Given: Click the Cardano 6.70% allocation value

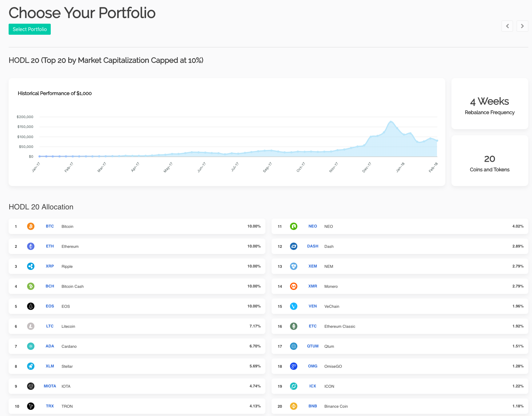Looking at the screenshot, I should (x=255, y=346).
